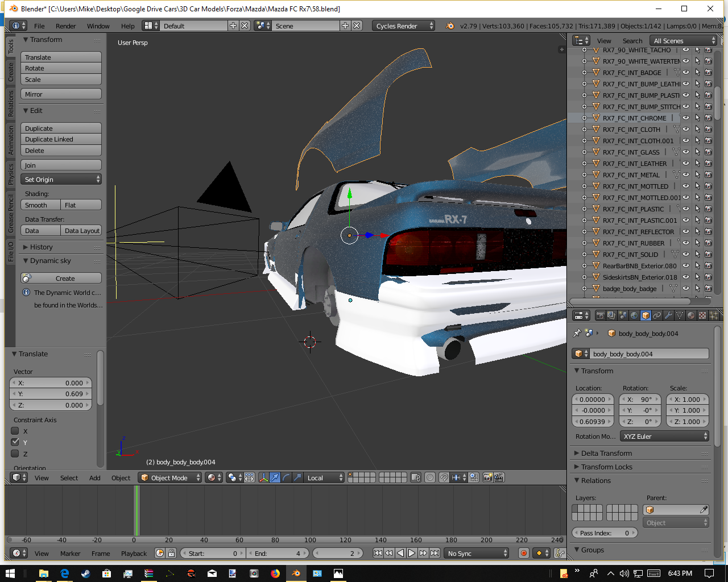
Task: Switch to the Physics sidebar tab
Action: [x=10, y=174]
